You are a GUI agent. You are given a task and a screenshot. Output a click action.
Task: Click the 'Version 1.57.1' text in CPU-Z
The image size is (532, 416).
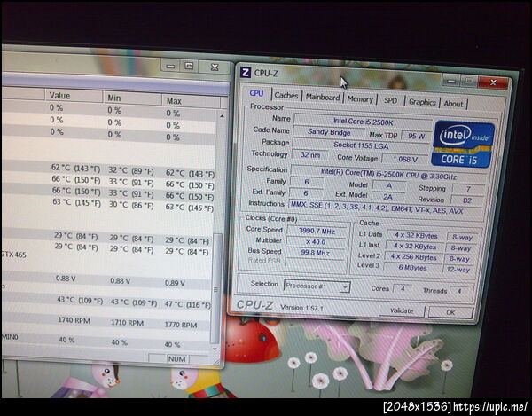click(301, 308)
